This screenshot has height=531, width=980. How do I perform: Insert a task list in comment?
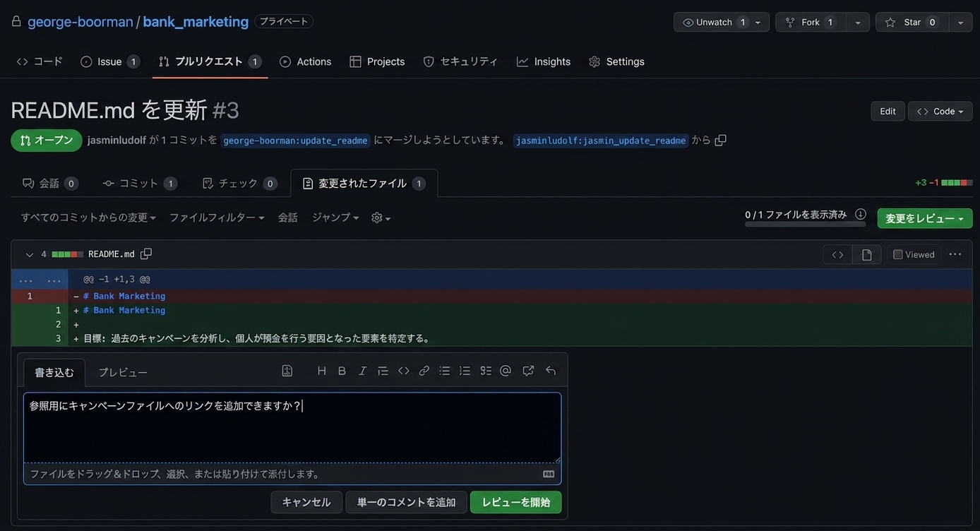click(486, 371)
